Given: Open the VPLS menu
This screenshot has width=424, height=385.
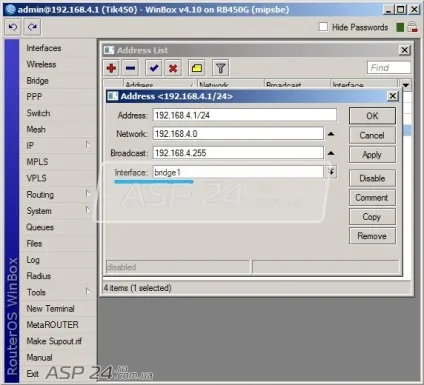Looking at the screenshot, I should pos(37,178).
